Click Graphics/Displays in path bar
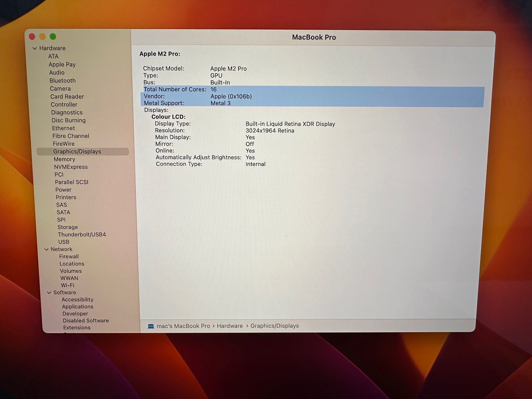The height and width of the screenshot is (399, 532). pos(274,326)
